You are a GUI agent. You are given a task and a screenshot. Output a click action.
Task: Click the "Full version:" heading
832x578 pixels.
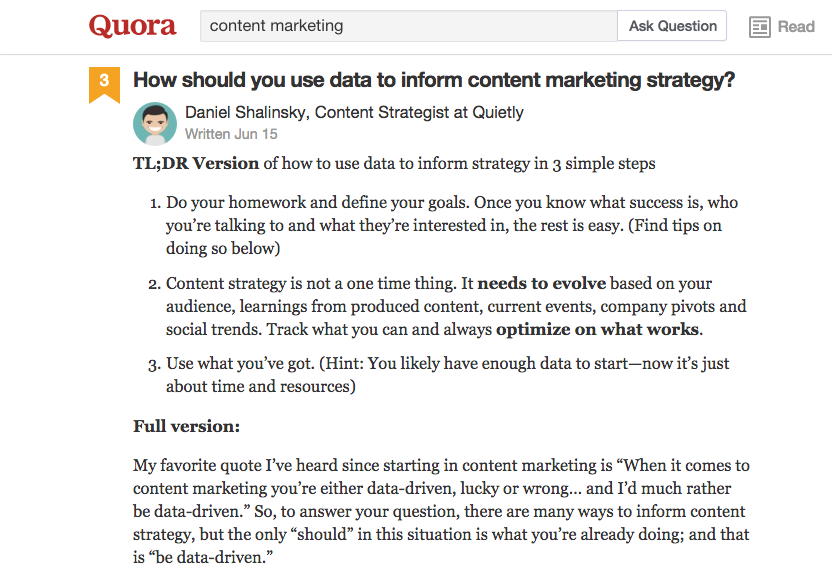click(187, 426)
